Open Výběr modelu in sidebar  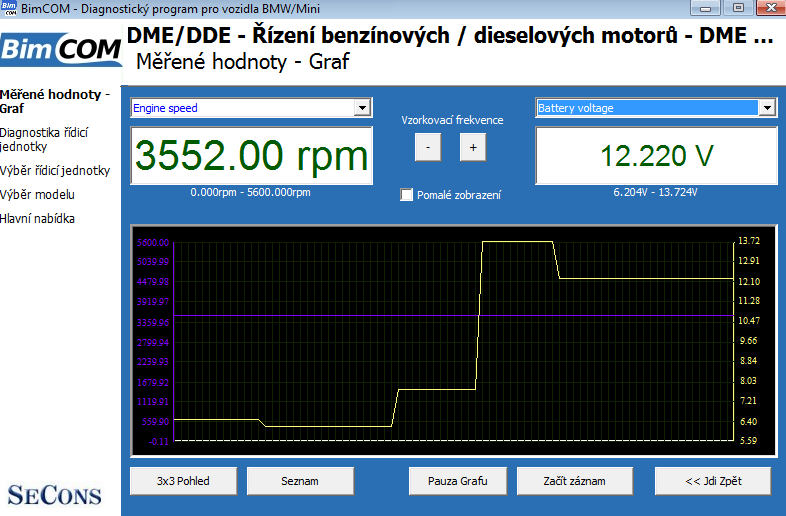point(37,195)
